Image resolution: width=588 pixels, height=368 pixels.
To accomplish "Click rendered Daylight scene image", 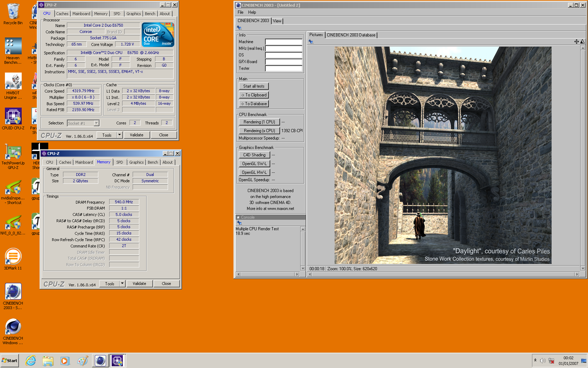I will (x=443, y=155).
